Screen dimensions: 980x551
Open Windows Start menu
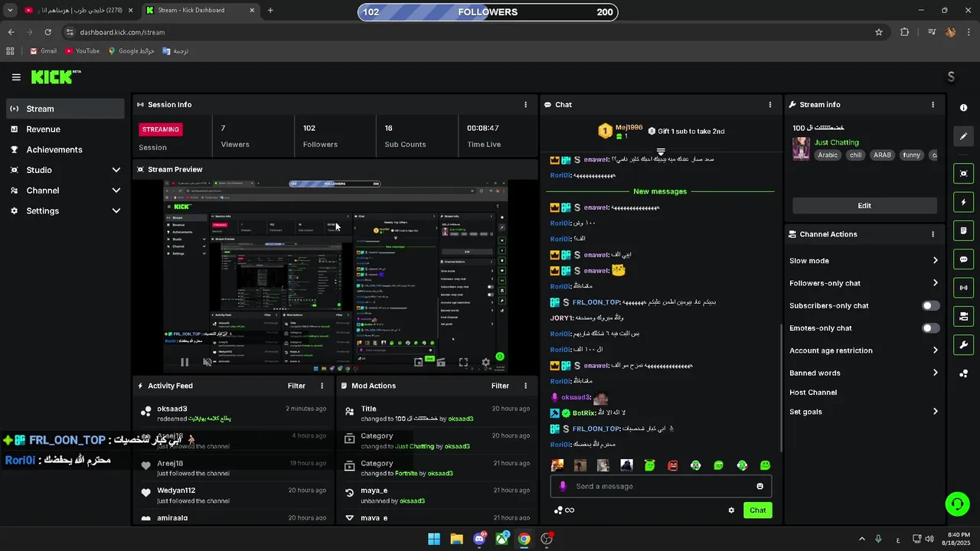[434, 539]
